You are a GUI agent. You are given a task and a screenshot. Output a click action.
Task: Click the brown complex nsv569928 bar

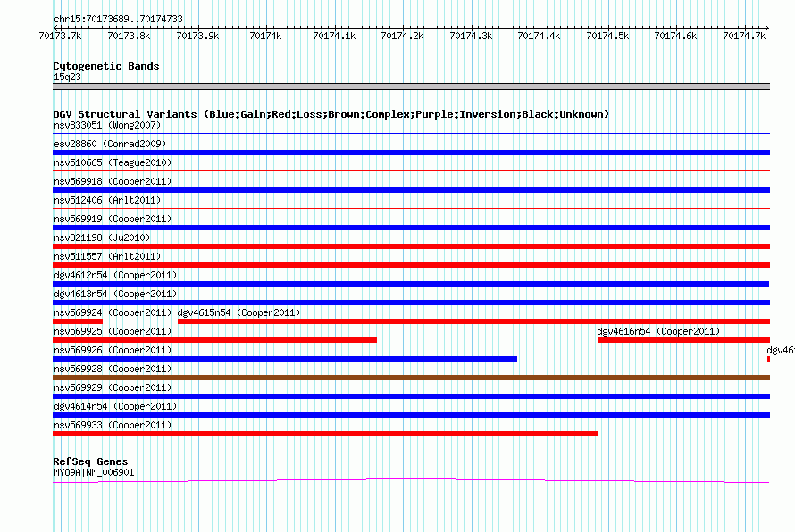click(x=411, y=378)
